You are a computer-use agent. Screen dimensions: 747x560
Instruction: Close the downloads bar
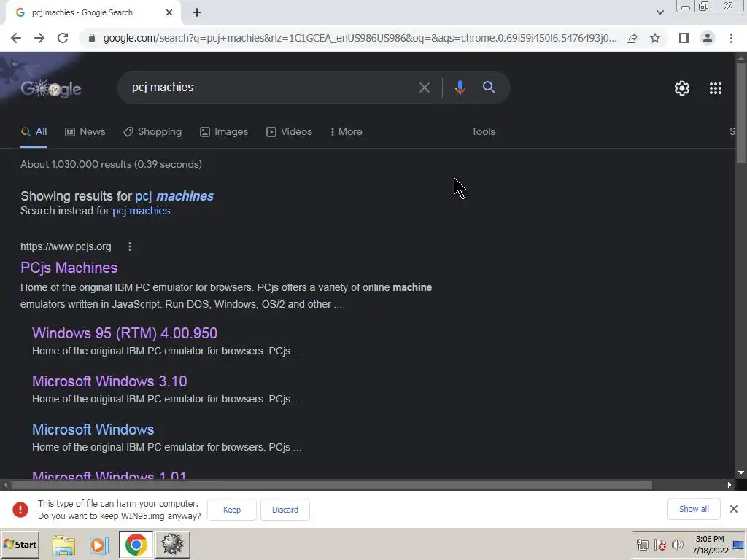coord(734,509)
